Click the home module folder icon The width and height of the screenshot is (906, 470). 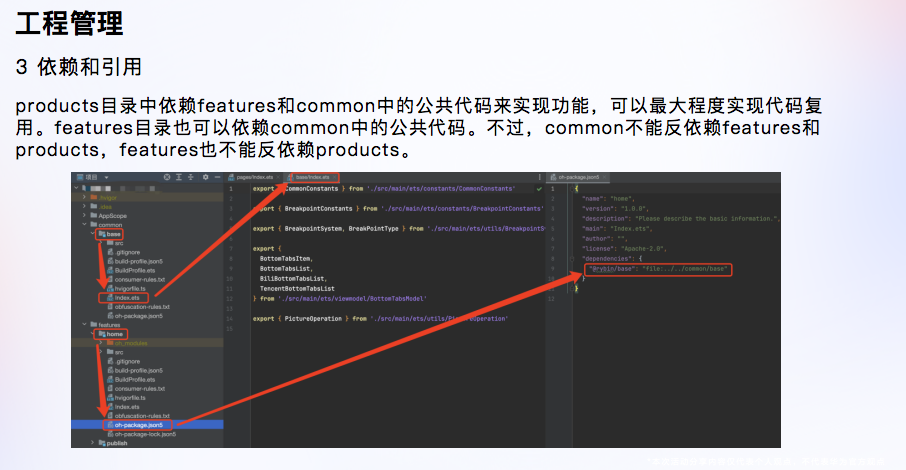tap(101, 334)
